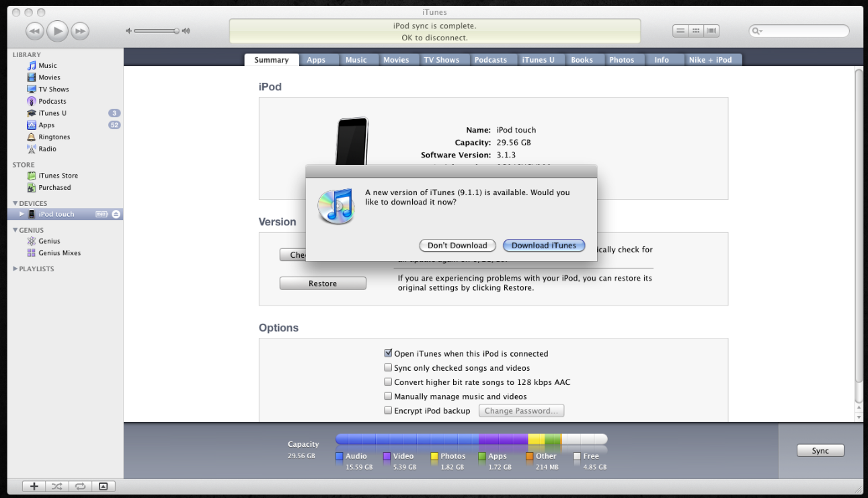Click the volume slider knob
The width and height of the screenshot is (868, 498).
pyautogui.click(x=177, y=31)
